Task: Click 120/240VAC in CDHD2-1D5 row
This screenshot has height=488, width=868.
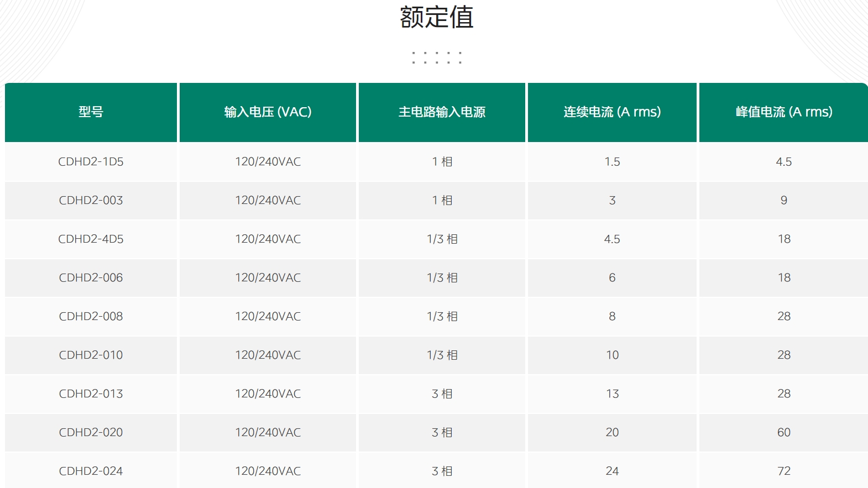Action: tap(268, 162)
